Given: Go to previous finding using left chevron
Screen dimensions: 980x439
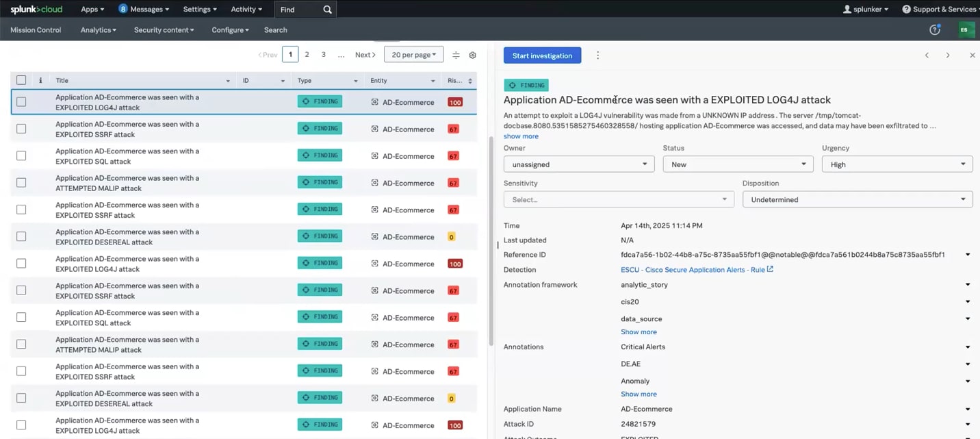Looking at the screenshot, I should (927, 55).
